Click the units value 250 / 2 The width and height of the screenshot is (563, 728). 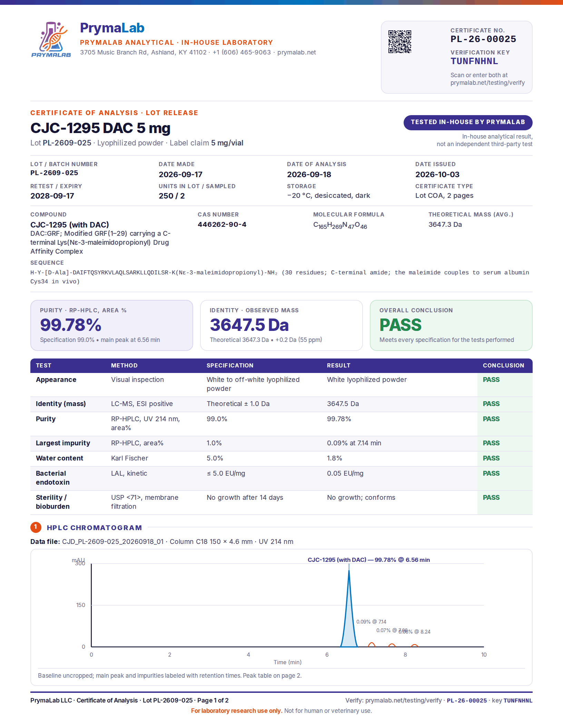click(x=171, y=196)
